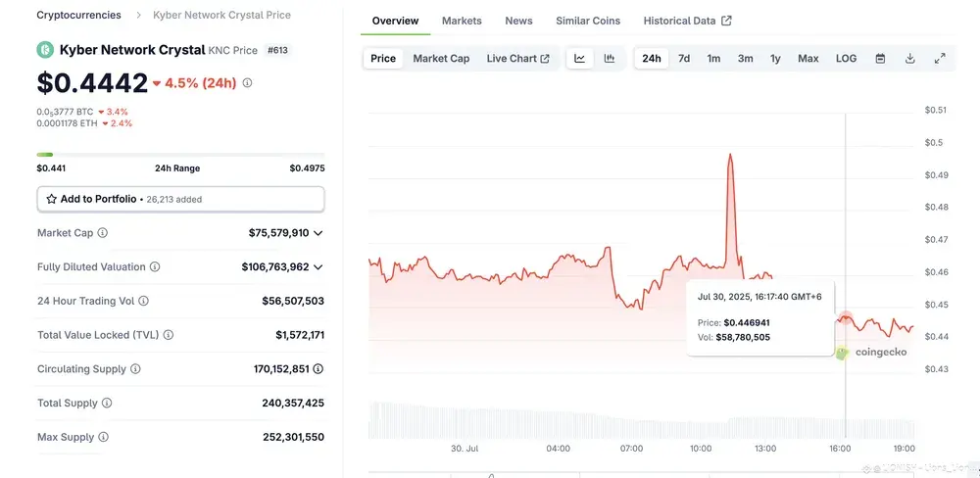
Task: Go to Similar Coins tab
Action: [588, 21]
